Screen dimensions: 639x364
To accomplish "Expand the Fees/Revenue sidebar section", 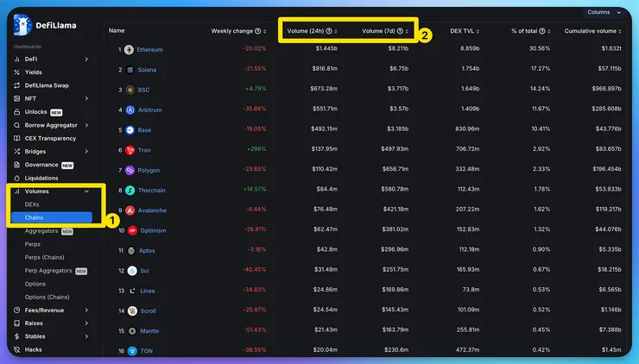I will click(86, 311).
